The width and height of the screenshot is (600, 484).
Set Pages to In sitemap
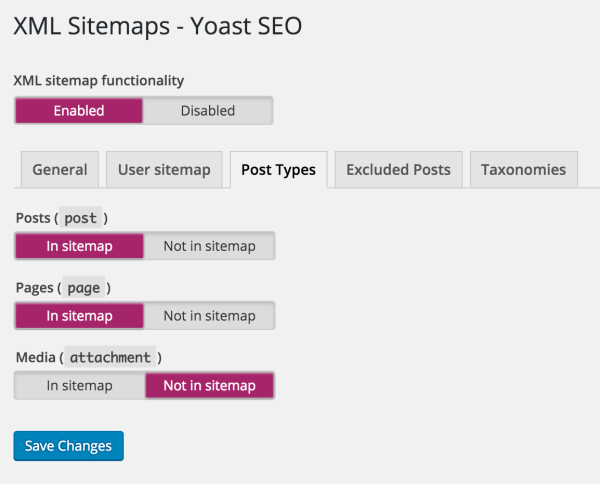click(x=79, y=315)
